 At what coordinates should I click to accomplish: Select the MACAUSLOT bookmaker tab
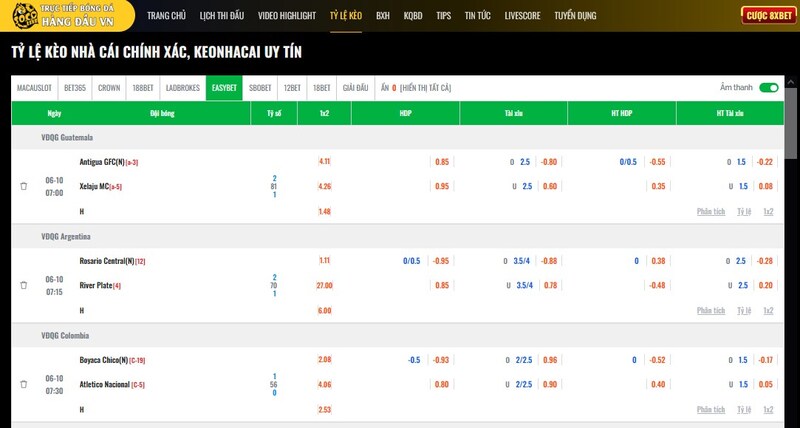click(x=35, y=88)
